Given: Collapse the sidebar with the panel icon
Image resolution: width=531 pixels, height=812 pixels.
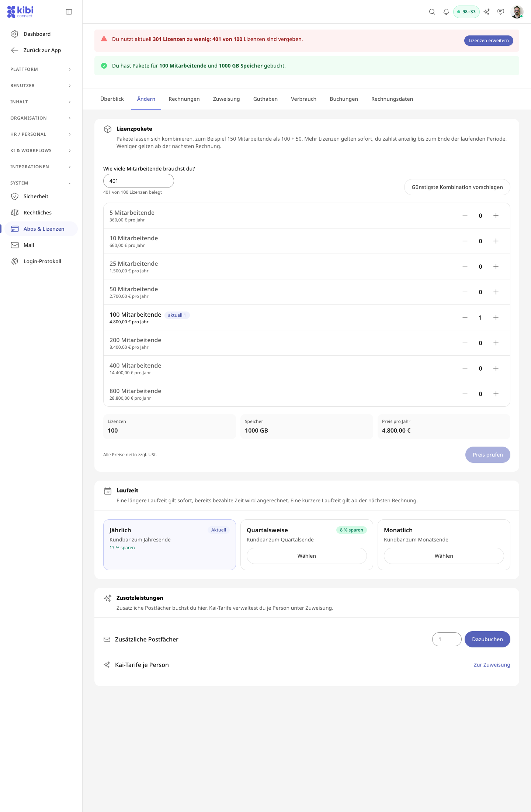Looking at the screenshot, I should tap(69, 12).
